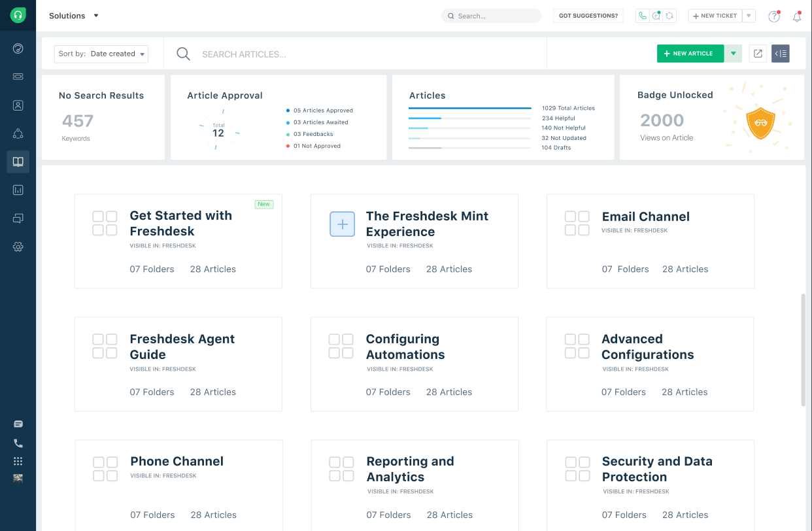
Task: Open the notifications bell icon
Action: [797, 16]
